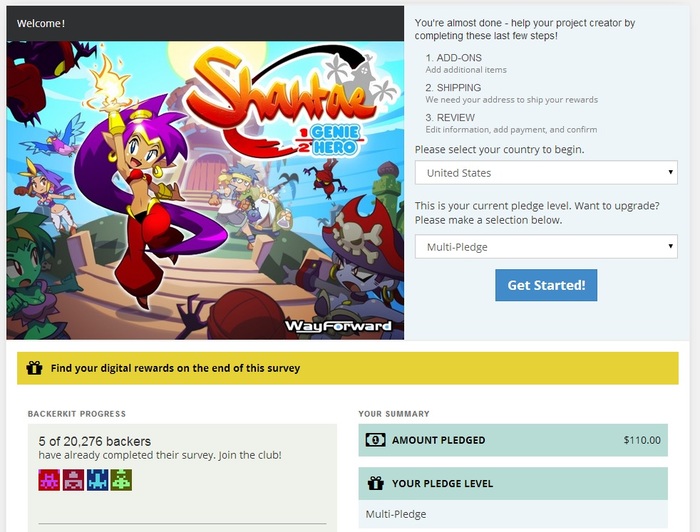The image size is (700, 532).
Task: Click the gift icon in yellow banner
Action: tap(34, 368)
